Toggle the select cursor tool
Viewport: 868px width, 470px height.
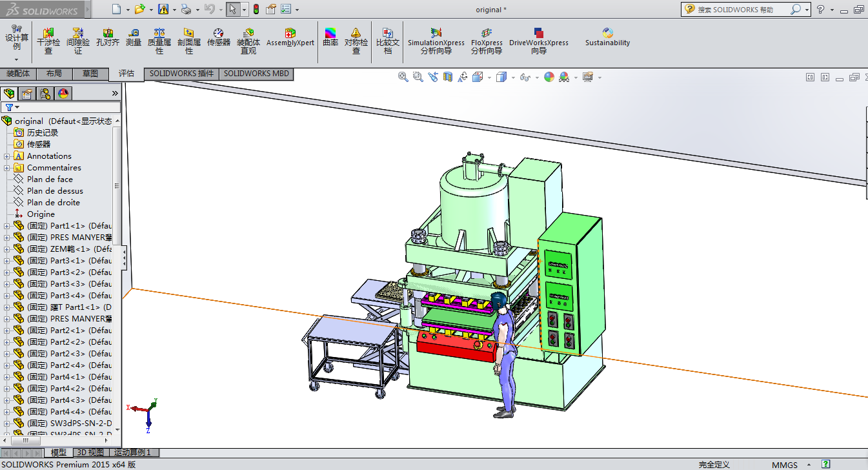pos(232,9)
